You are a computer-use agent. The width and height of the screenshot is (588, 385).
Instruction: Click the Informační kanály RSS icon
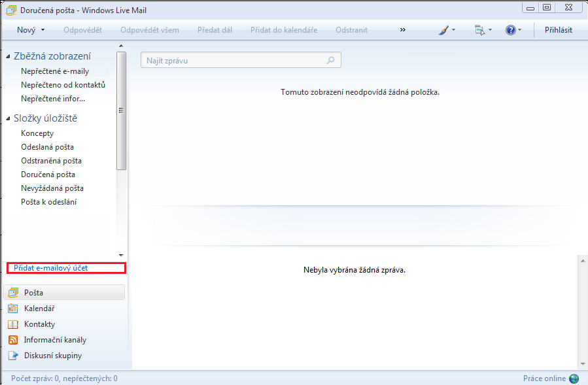click(x=12, y=340)
